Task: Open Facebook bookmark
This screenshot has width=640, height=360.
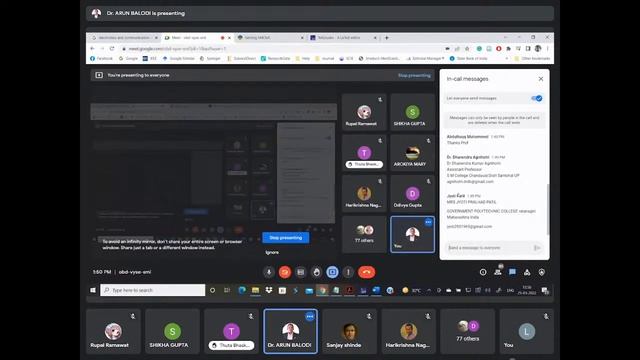Action: click(x=101, y=58)
